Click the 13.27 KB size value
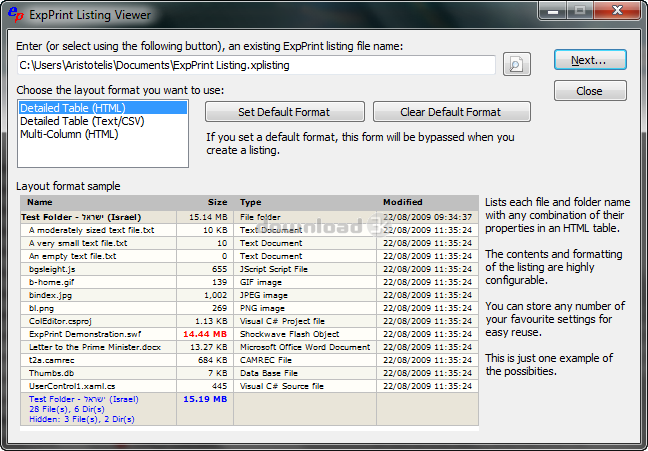This screenshot has width=648, height=451. click(209, 347)
